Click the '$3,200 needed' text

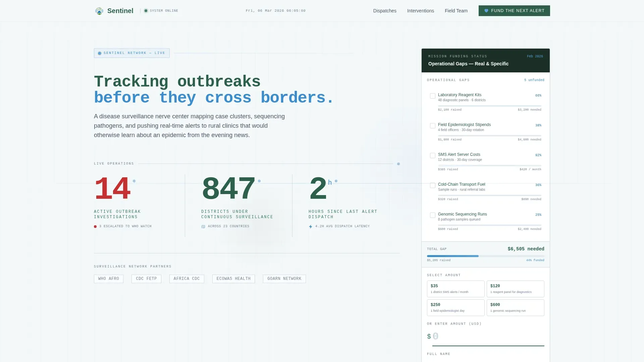[529, 110]
